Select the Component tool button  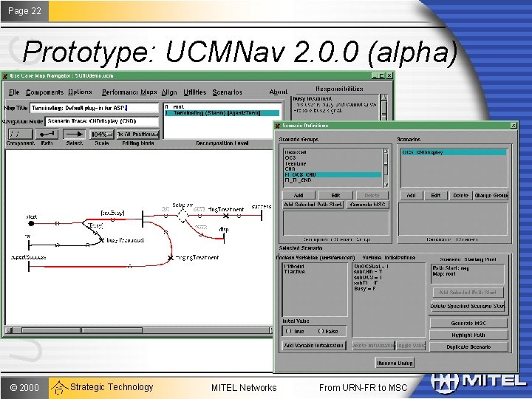tap(21, 134)
